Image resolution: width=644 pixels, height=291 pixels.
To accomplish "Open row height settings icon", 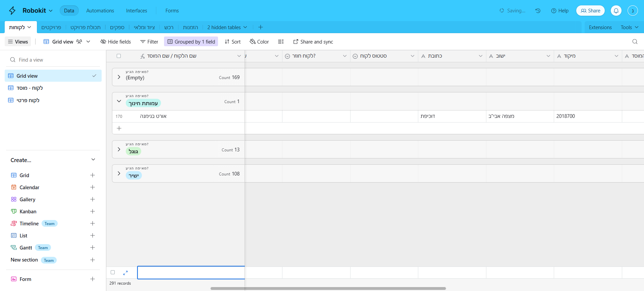I will [281, 42].
